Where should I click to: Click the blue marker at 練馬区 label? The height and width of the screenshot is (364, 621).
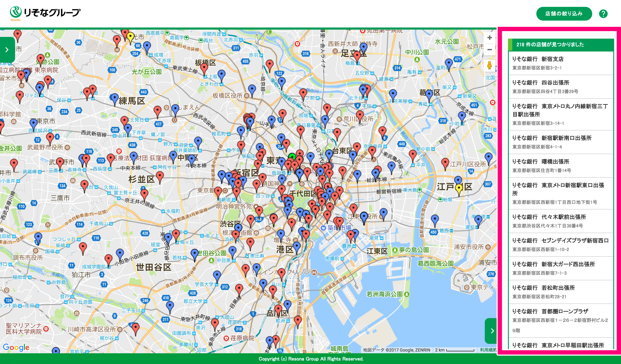click(114, 100)
